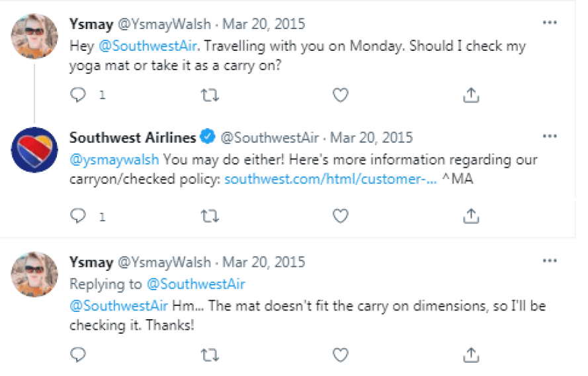Retweet Ysmay's first tweet about yoga mat
The height and width of the screenshot is (376, 588).
pyautogui.click(x=210, y=95)
